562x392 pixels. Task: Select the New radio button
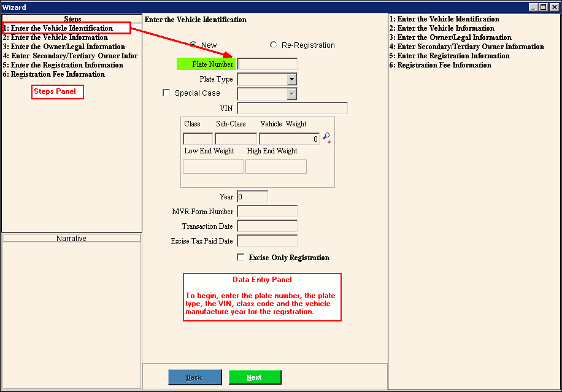coord(193,45)
